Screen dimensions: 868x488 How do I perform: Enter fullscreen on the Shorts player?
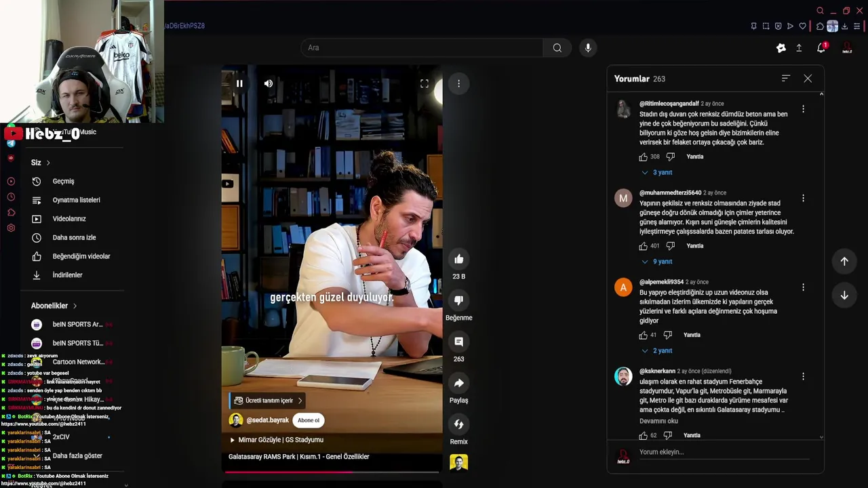(424, 83)
